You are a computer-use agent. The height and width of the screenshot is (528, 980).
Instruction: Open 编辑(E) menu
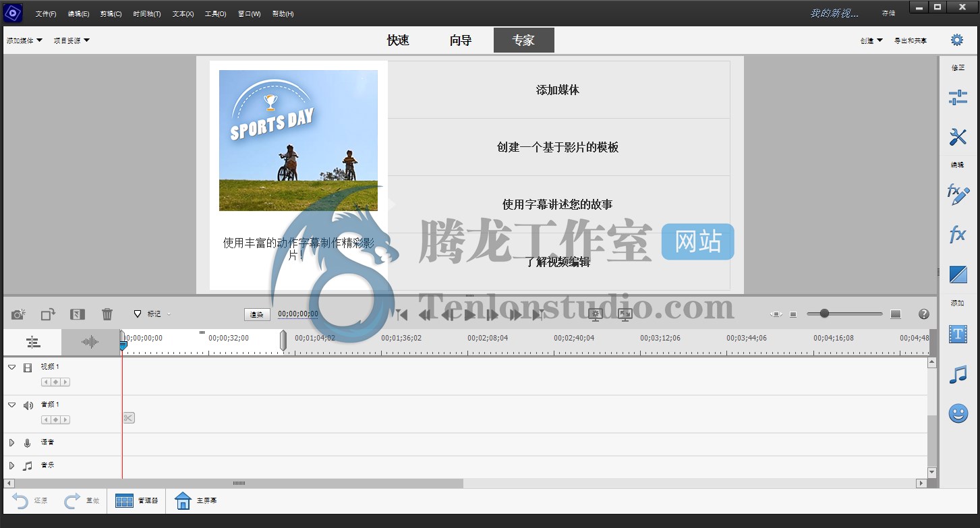tap(78, 13)
